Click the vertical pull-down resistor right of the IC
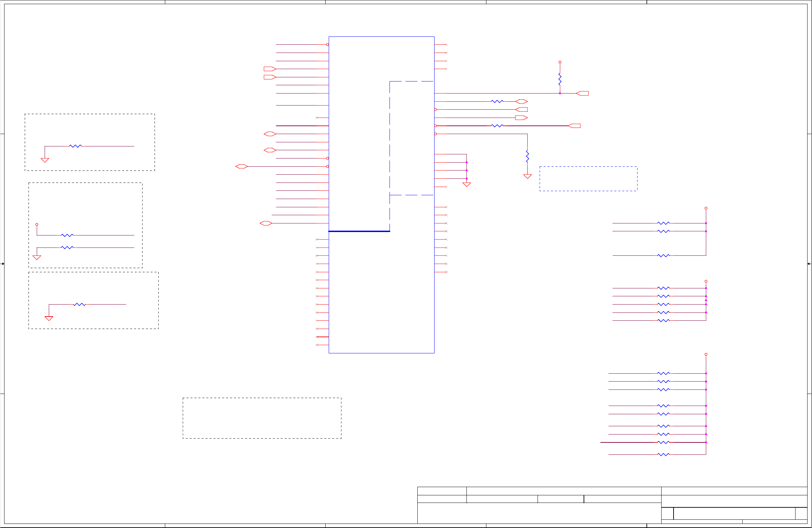This screenshot has height=528, width=812. click(527, 156)
